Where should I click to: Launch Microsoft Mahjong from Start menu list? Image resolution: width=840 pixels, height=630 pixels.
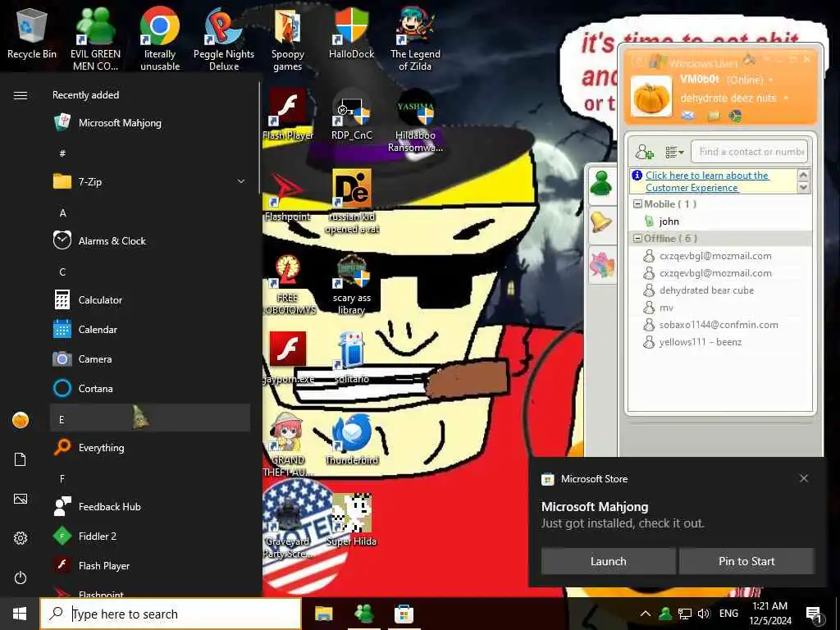click(x=150, y=123)
